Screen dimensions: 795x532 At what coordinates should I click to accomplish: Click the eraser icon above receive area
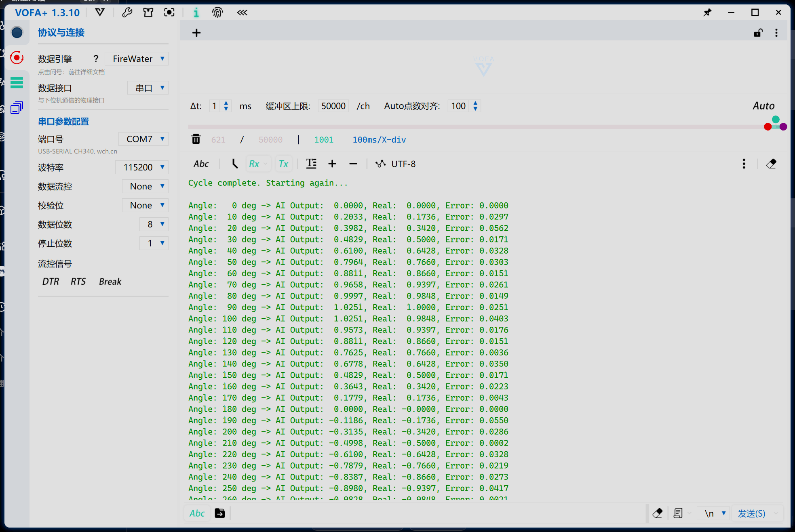click(771, 164)
